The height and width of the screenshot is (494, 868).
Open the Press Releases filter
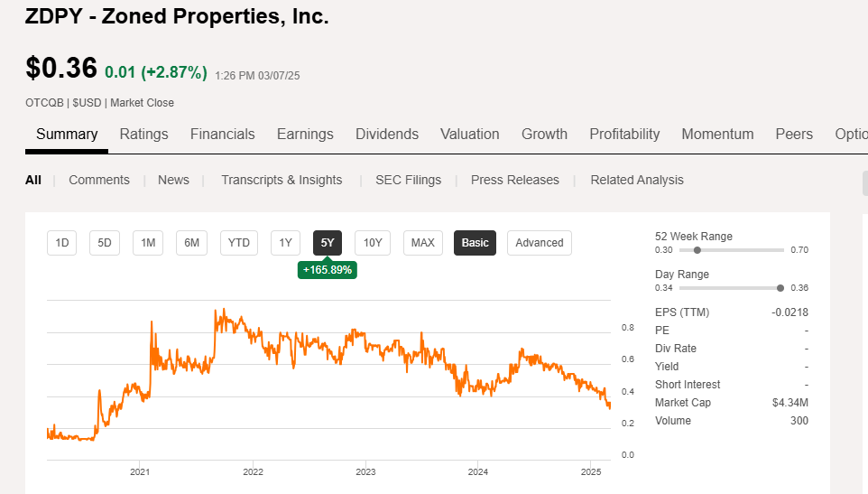(515, 180)
